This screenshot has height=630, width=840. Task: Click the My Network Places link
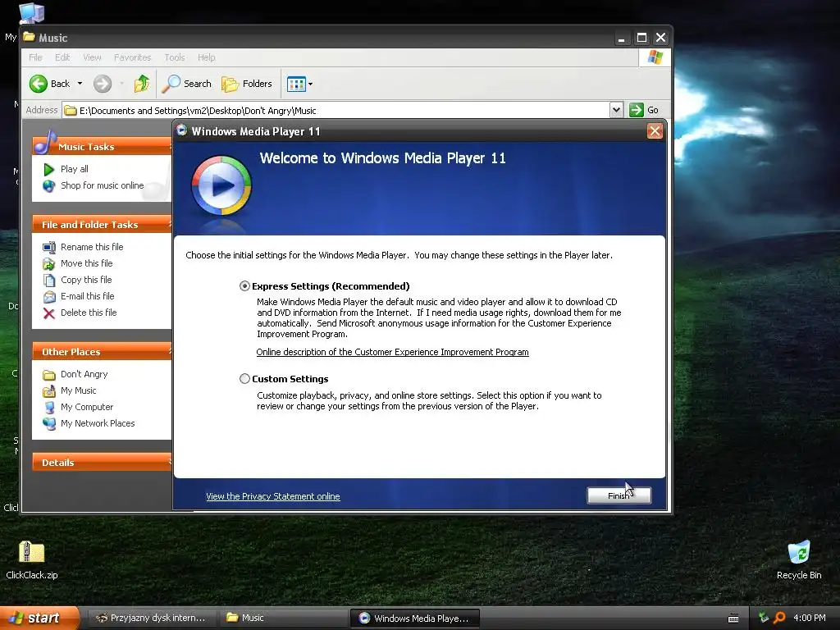(98, 423)
